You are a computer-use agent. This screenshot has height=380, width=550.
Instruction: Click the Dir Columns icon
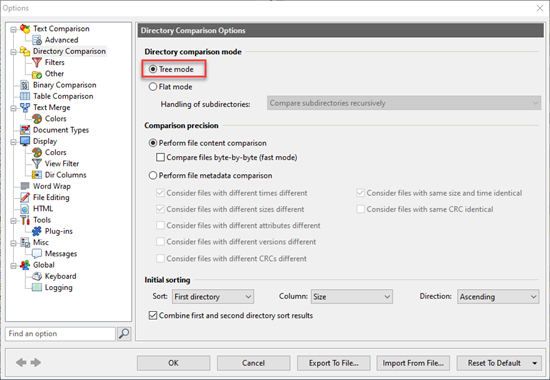tap(37, 175)
